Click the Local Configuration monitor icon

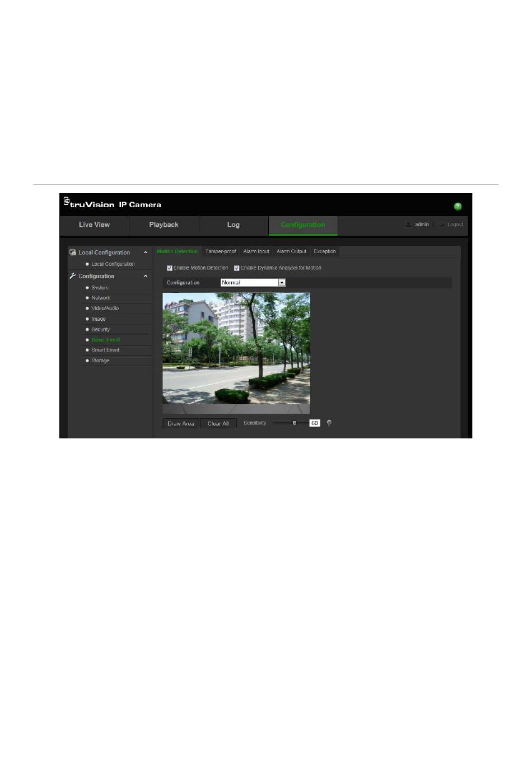point(72,253)
